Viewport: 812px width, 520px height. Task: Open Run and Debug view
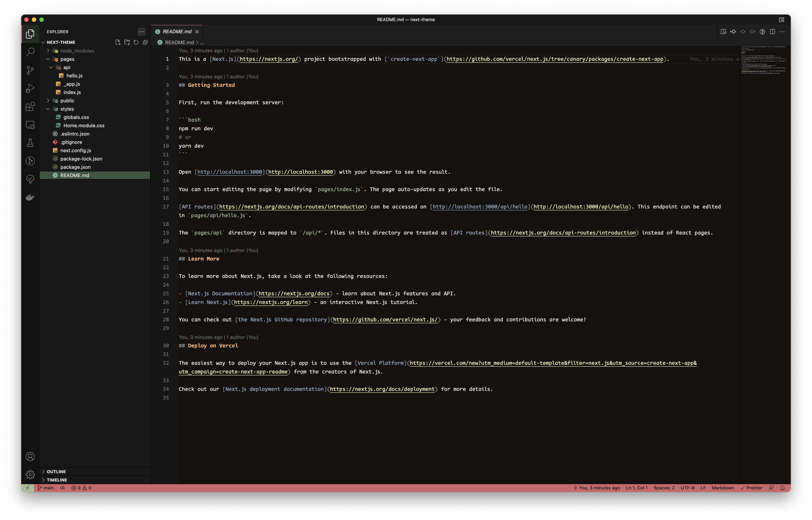[x=30, y=89]
